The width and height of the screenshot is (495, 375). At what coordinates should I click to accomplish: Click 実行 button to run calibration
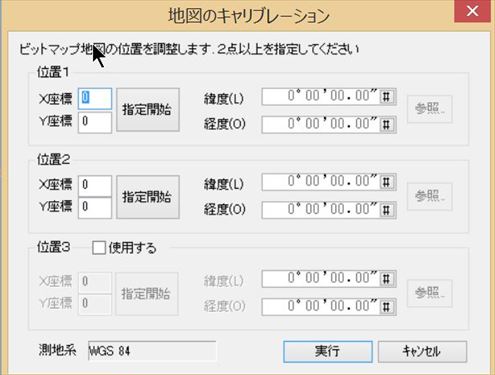(x=328, y=351)
